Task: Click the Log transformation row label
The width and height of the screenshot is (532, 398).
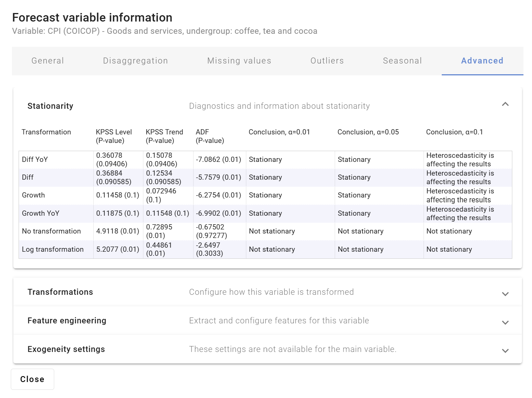Action: click(53, 249)
